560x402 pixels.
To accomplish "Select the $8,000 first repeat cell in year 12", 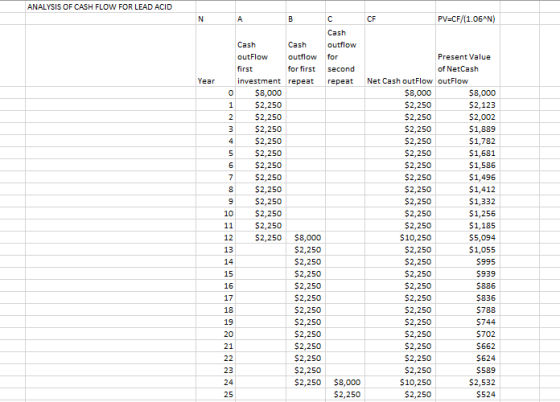I will (305, 237).
